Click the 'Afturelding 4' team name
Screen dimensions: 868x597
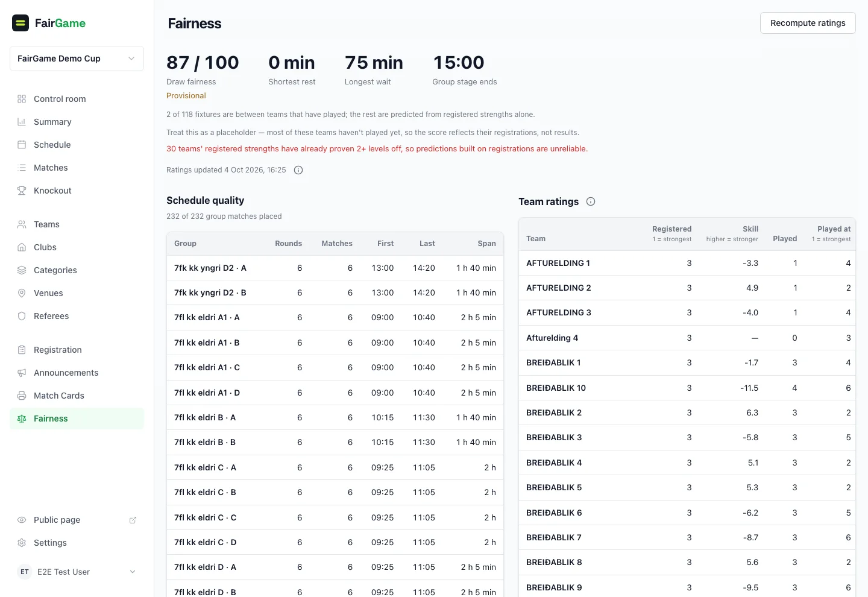(552, 338)
